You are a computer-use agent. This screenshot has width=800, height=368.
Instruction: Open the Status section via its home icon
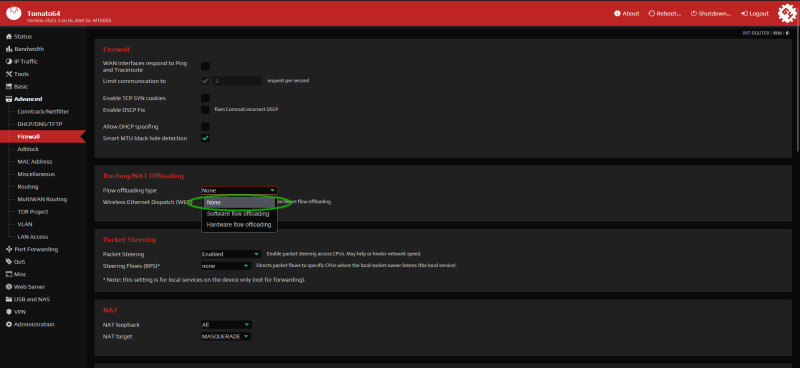click(x=9, y=37)
